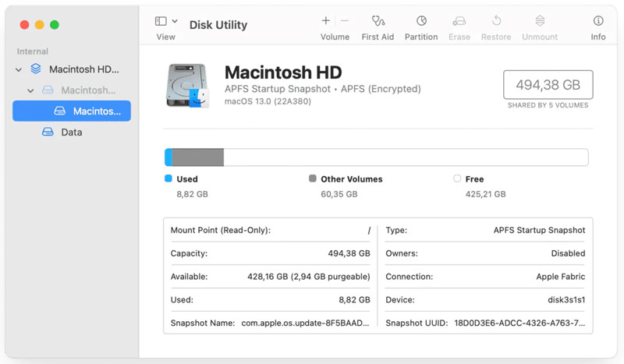Select greyed Macintosh volume disk icon
The width and height of the screenshot is (624, 364).
[48, 90]
